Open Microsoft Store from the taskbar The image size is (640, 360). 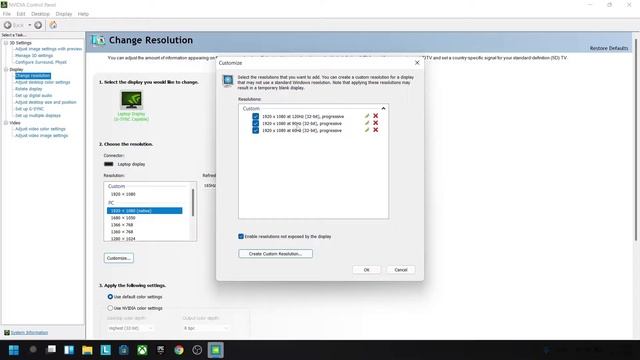pyautogui.click(x=124, y=350)
